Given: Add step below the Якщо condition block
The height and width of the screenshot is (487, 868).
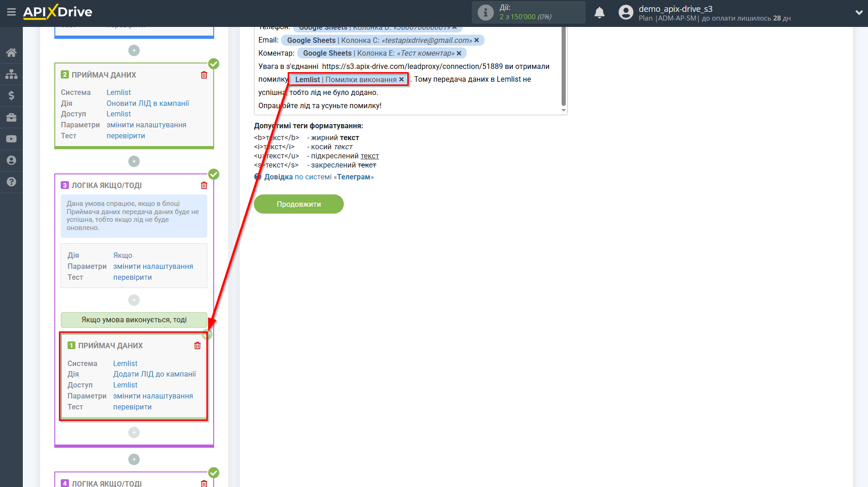Looking at the screenshot, I should point(134,300).
